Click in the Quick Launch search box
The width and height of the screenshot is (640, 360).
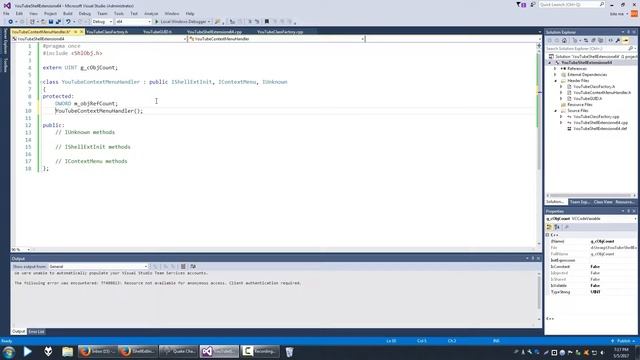pyautogui.click(x=571, y=4)
